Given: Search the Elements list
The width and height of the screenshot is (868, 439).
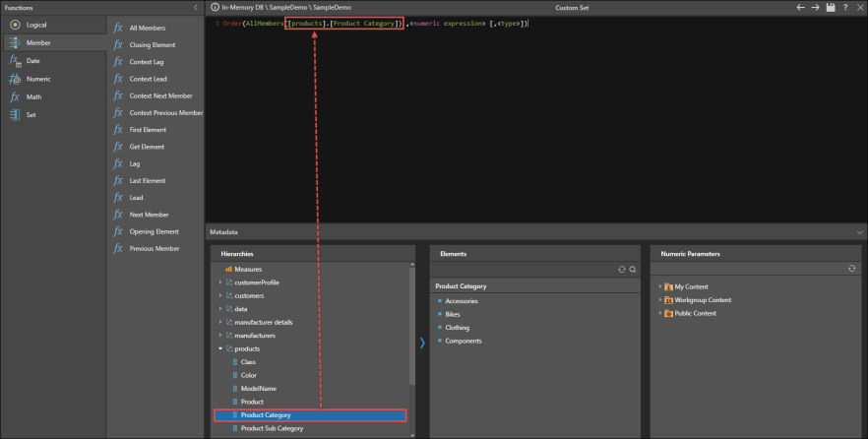Looking at the screenshot, I should tap(632, 269).
